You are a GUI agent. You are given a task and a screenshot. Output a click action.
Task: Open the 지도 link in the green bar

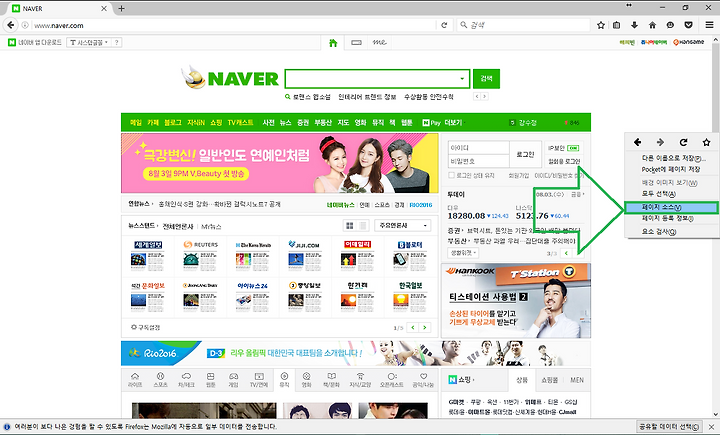click(x=343, y=123)
